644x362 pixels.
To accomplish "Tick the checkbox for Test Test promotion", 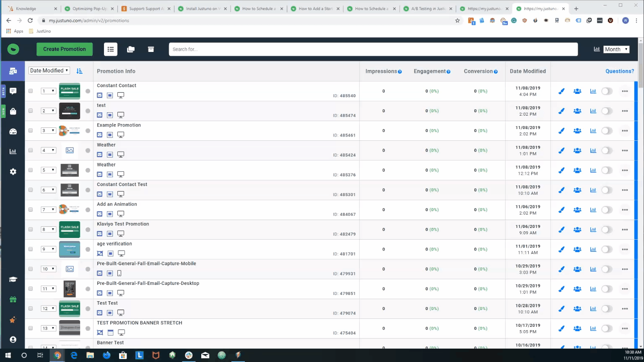I will click(30, 308).
